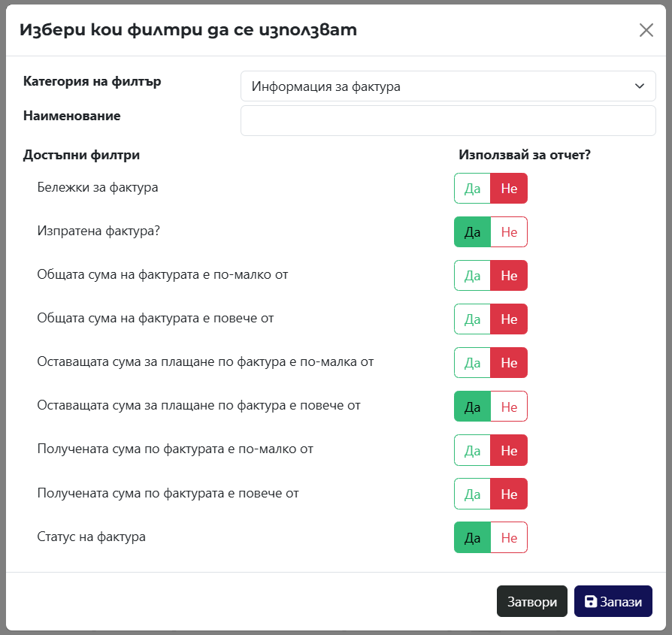Set Не for Получената сума е повече от
The image size is (672, 635).
pyautogui.click(x=509, y=494)
